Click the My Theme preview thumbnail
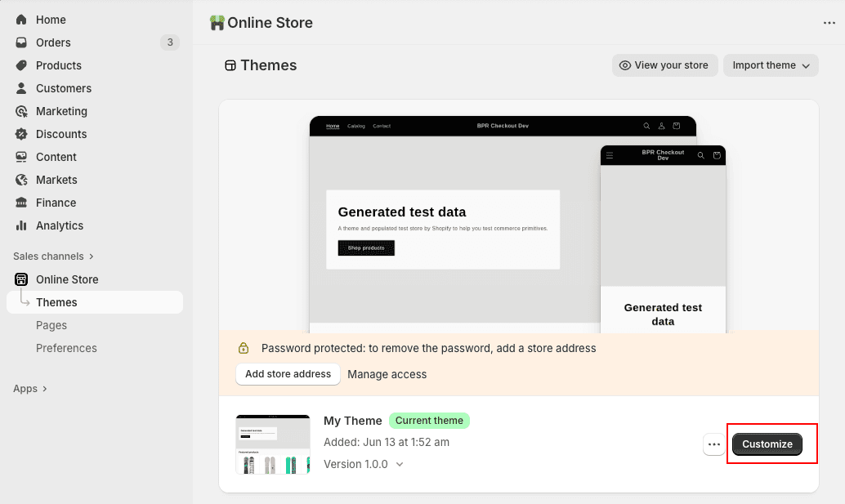This screenshot has width=845, height=504. point(272,444)
